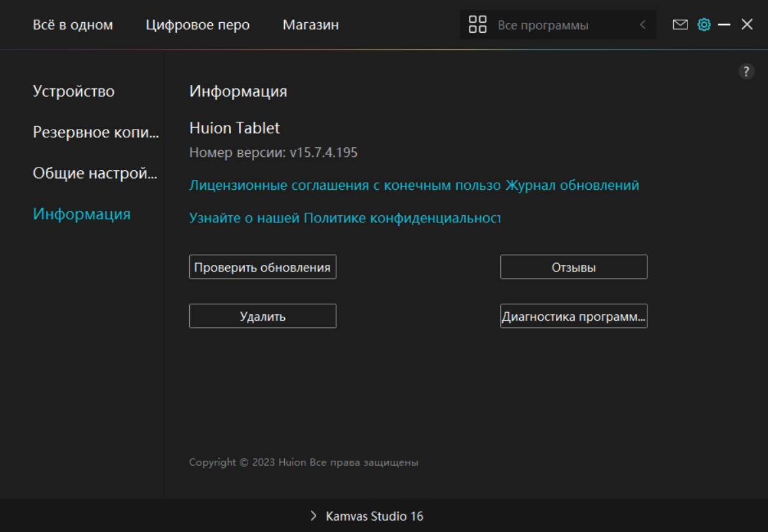Select Информация in the sidebar
The image size is (768, 532).
click(82, 214)
